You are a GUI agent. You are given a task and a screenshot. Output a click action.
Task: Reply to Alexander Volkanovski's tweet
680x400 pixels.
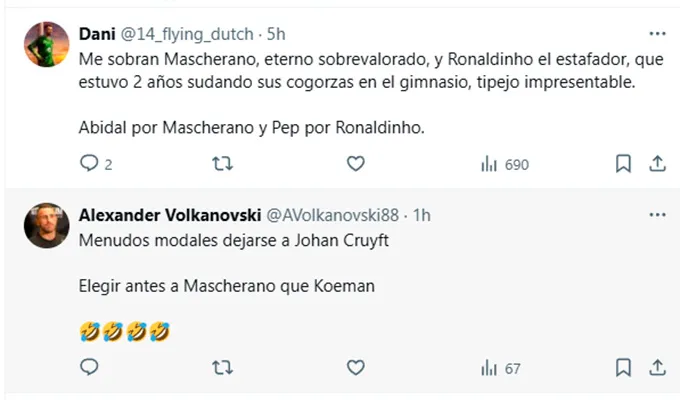89,368
